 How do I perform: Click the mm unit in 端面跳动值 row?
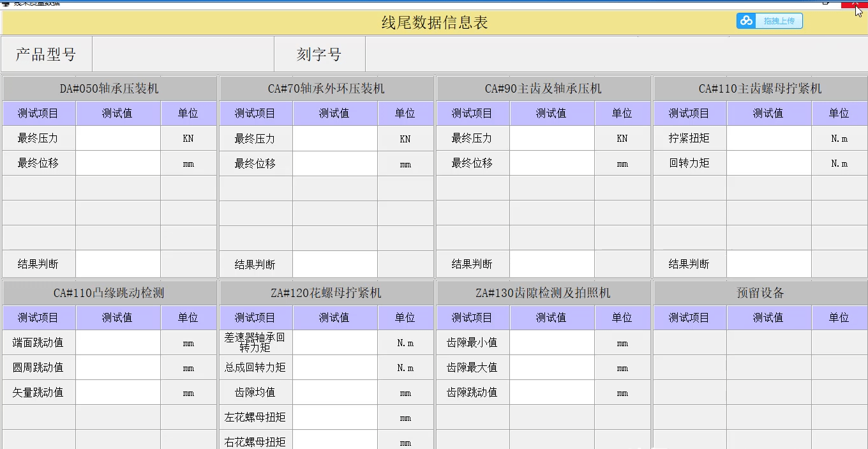(x=188, y=343)
